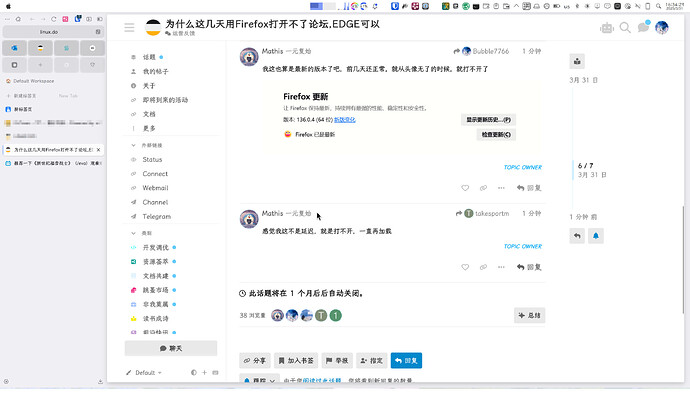Switch to the Java-titled bottom browser tab

click(x=53, y=163)
